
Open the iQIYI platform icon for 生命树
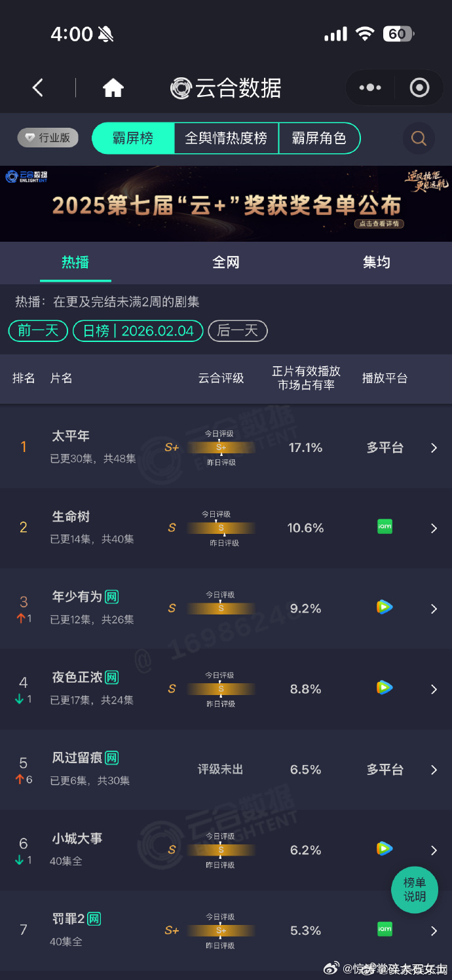pyautogui.click(x=385, y=526)
